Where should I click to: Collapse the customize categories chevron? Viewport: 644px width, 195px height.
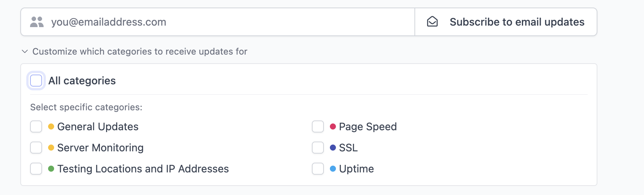pos(25,52)
